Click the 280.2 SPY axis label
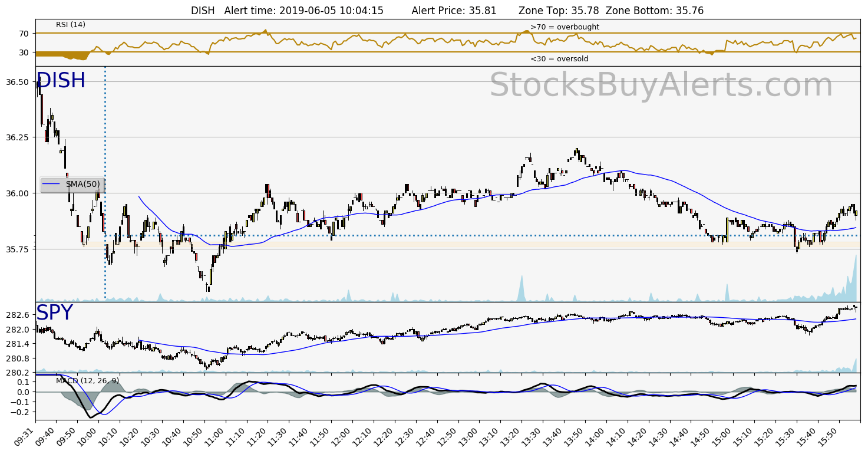The image size is (868, 454). pos(18,373)
